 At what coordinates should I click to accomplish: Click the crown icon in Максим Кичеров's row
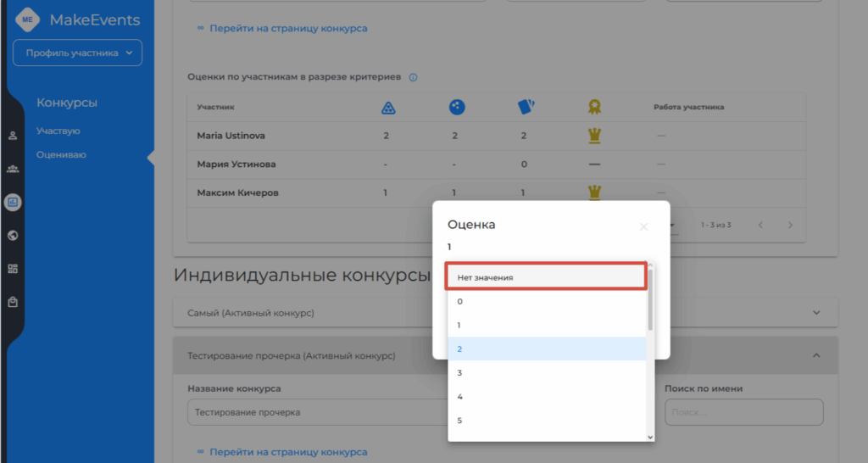tap(594, 192)
